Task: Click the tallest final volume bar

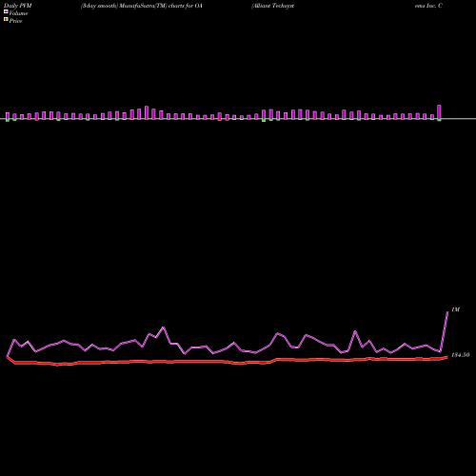Action: point(439,112)
